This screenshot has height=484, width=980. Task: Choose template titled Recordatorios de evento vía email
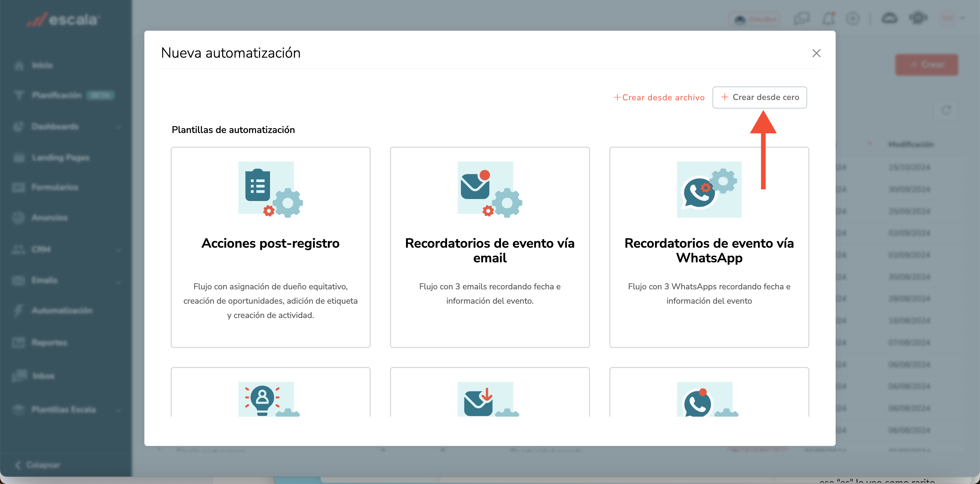click(x=490, y=247)
